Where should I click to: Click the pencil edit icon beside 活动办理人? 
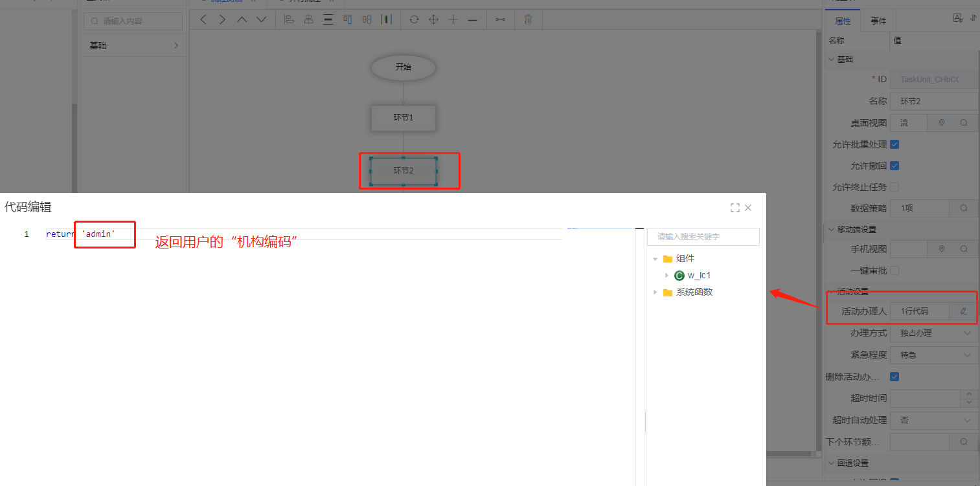point(963,311)
